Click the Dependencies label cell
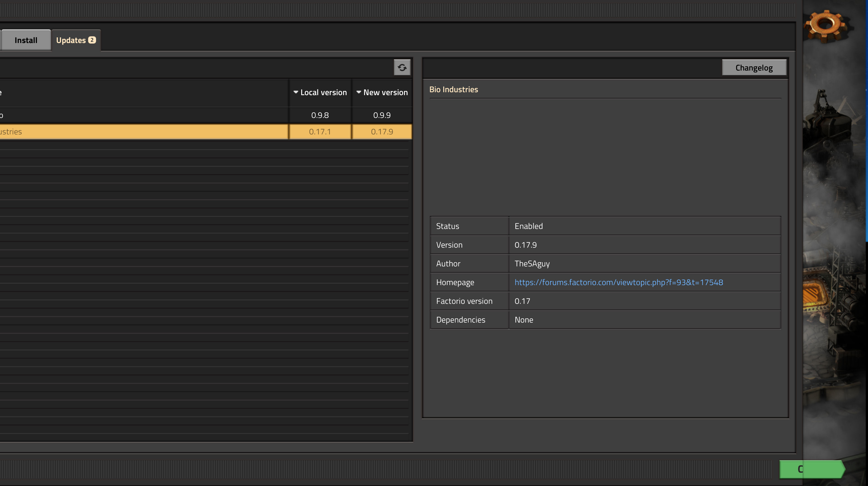Viewport: 868px width, 486px height. point(469,320)
